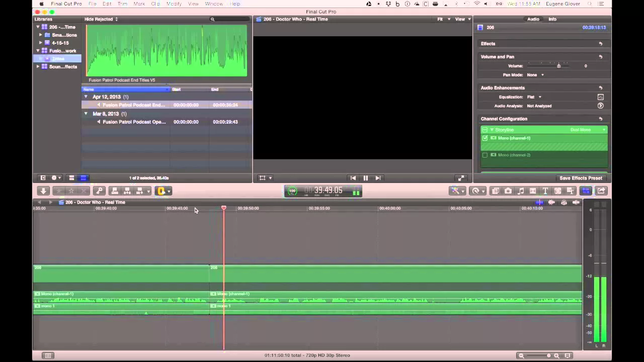This screenshot has height=362, width=644.
Task: Switch to the Info inspector tab
Action: tap(552, 19)
